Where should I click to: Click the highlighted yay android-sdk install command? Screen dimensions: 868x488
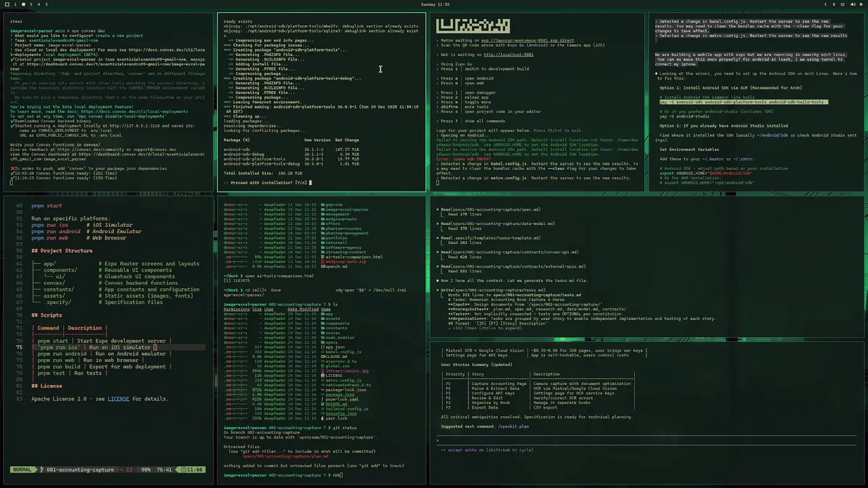[x=743, y=102]
